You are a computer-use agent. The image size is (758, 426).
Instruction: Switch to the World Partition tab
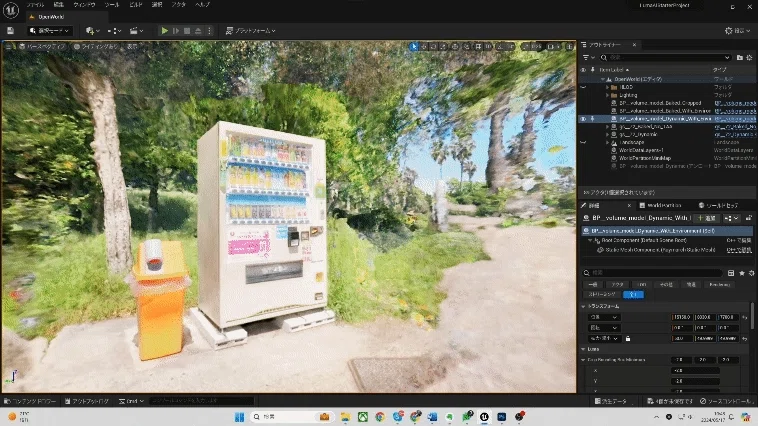[x=660, y=206]
